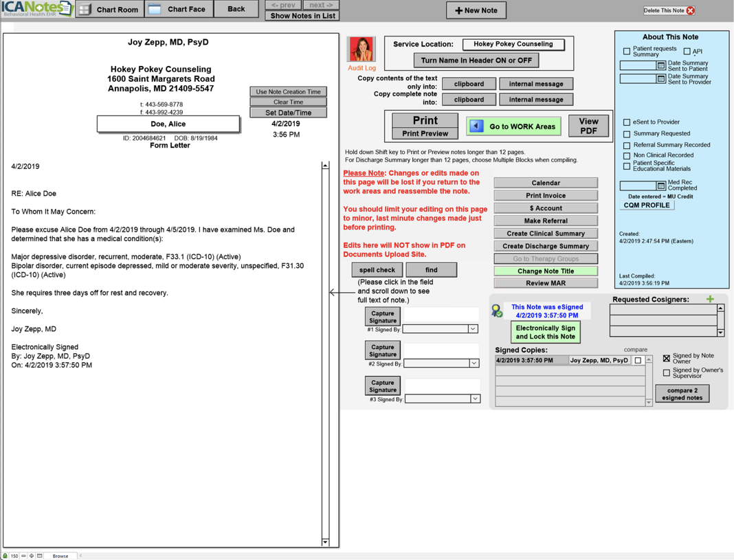The width and height of the screenshot is (734, 560).
Task: Uncheck Signed by Note Owner
Action: pos(667,358)
